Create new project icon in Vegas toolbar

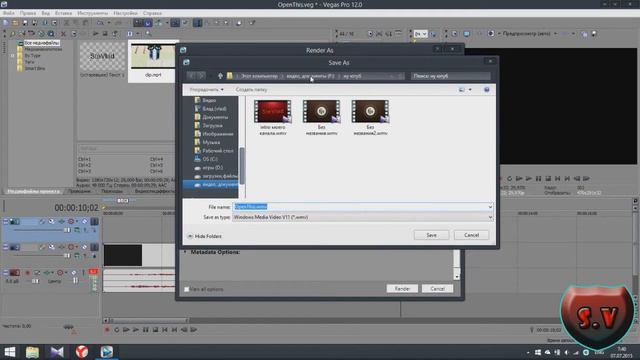click(x=6, y=23)
